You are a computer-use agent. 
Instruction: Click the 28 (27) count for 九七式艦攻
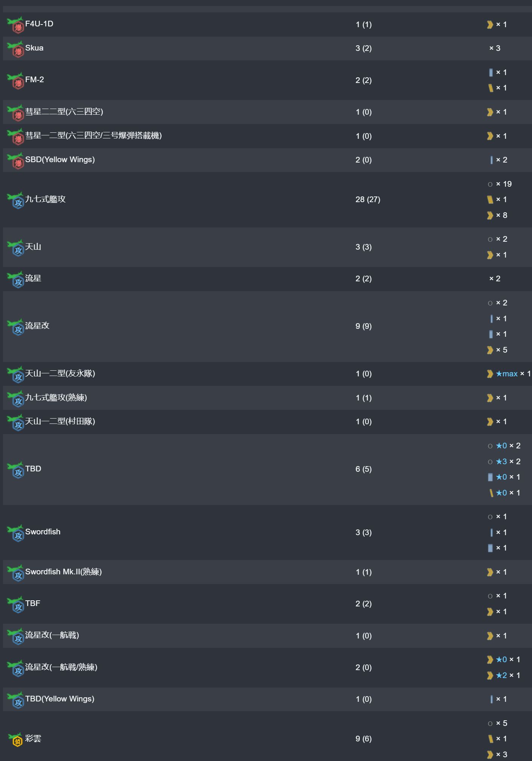(368, 199)
